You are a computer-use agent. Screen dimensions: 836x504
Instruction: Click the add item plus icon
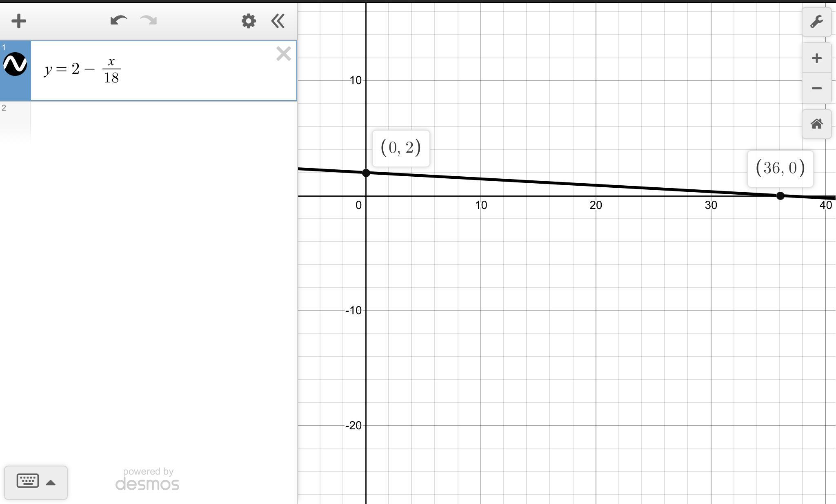(19, 21)
